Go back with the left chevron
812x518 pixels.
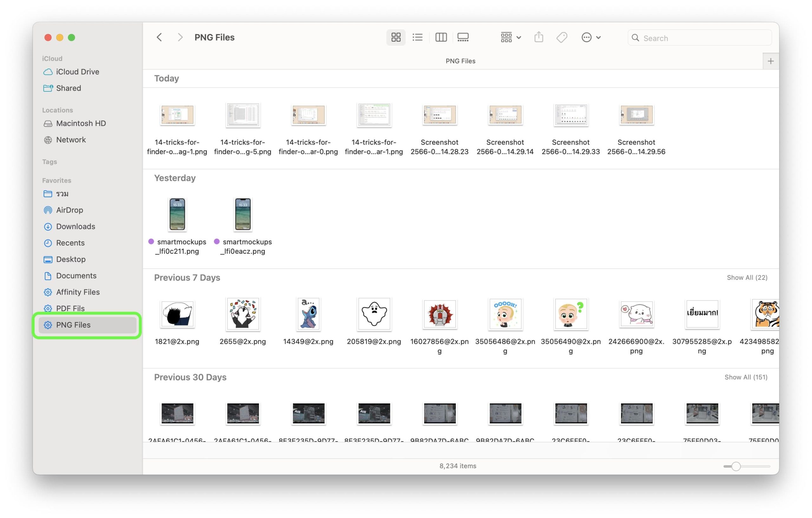(160, 37)
